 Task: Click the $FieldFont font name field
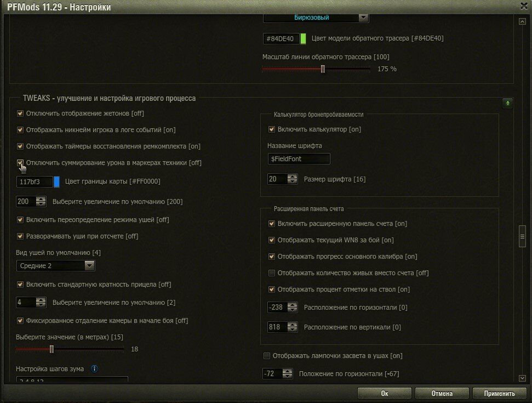coord(299,158)
